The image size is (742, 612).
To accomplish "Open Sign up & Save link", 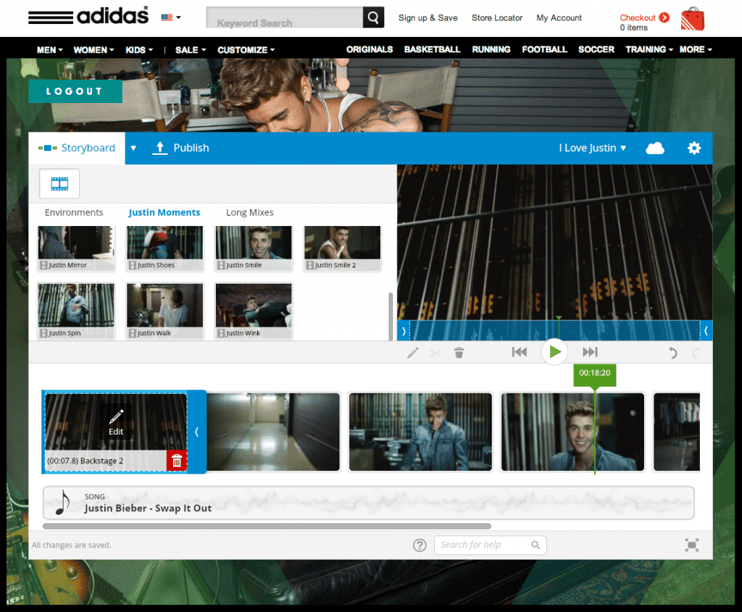I will click(428, 18).
